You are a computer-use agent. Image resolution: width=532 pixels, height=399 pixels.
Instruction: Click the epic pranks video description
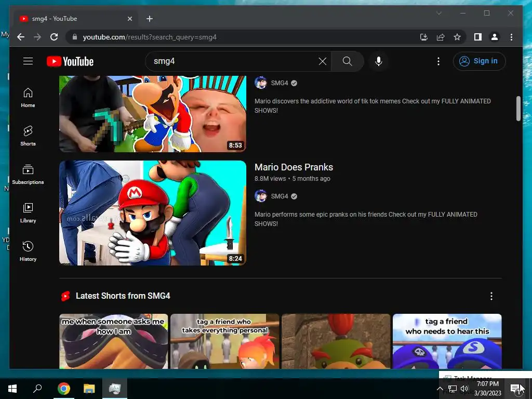(x=366, y=219)
